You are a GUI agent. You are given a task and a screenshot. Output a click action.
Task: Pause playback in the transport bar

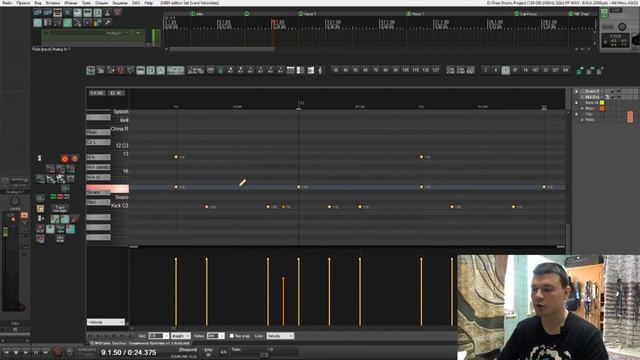(x=36, y=352)
